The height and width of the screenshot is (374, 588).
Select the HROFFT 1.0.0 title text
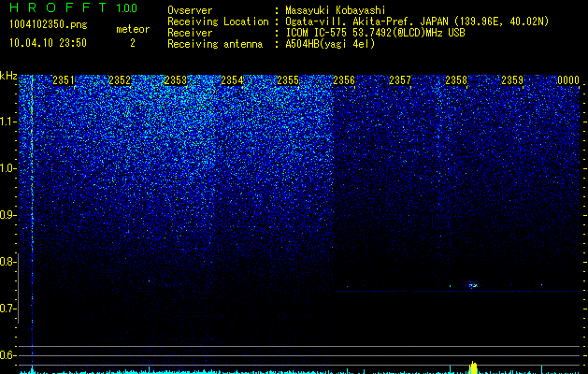click(73, 7)
